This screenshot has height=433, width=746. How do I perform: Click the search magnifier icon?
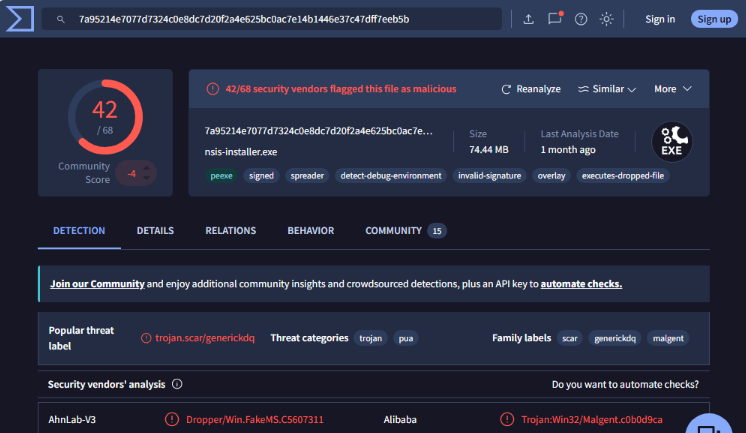(x=60, y=20)
